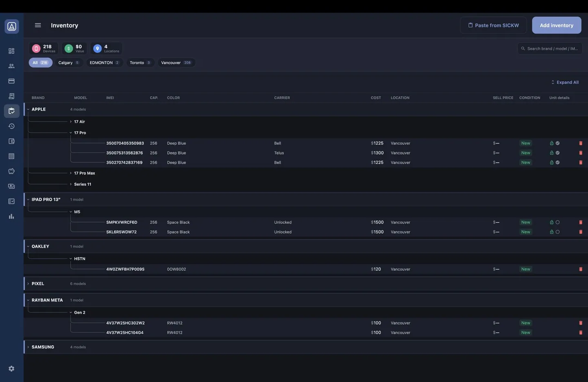
Task: Click Expand All
Action: click(x=565, y=83)
